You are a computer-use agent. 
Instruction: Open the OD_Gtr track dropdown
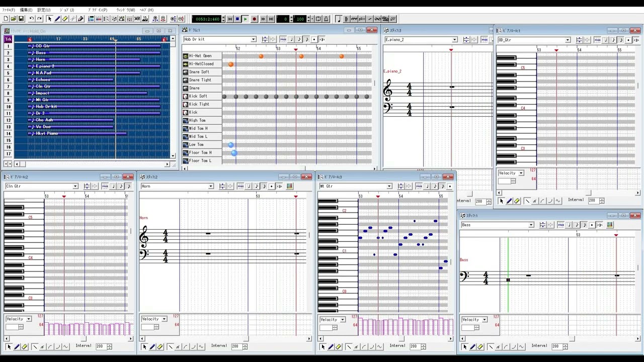click(568, 40)
